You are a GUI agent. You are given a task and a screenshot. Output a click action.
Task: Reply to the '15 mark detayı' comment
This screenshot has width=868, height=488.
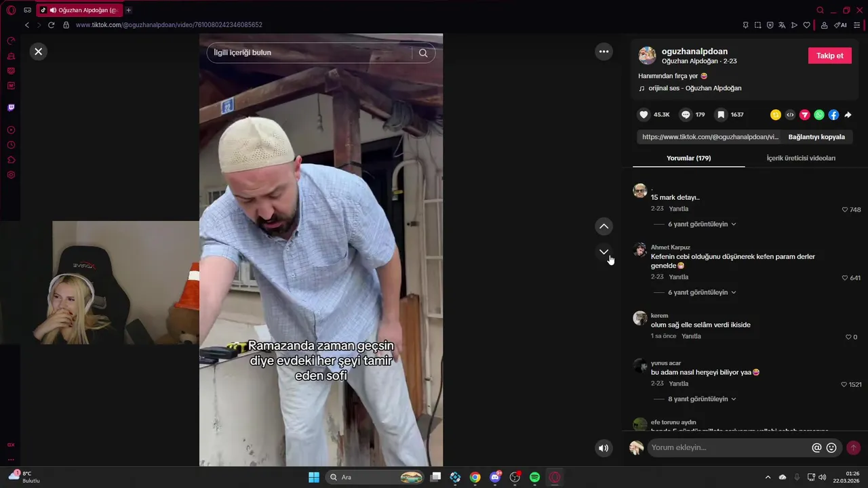pyautogui.click(x=678, y=209)
